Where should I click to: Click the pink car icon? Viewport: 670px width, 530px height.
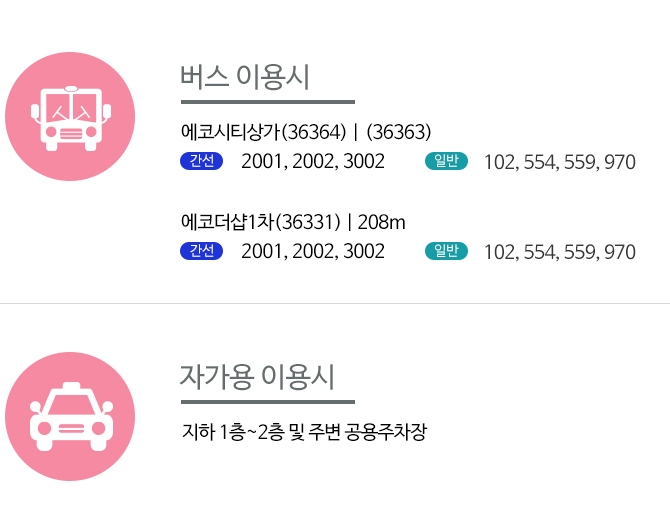coord(70,416)
